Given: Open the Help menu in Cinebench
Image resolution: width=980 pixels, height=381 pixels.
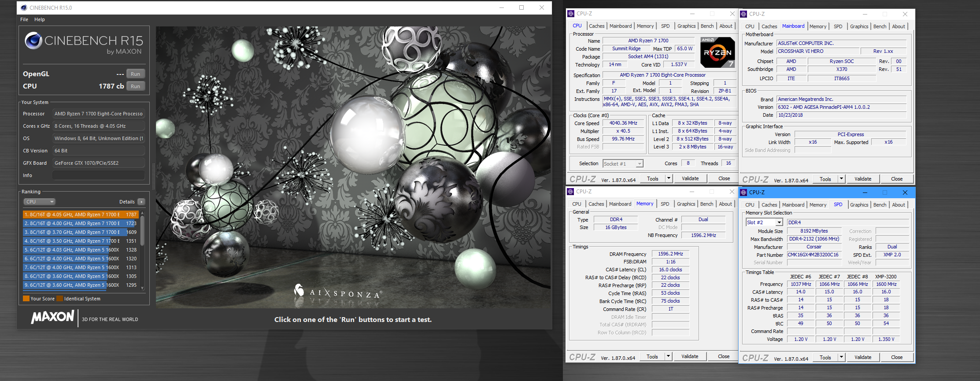Looking at the screenshot, I should (40, 19).
